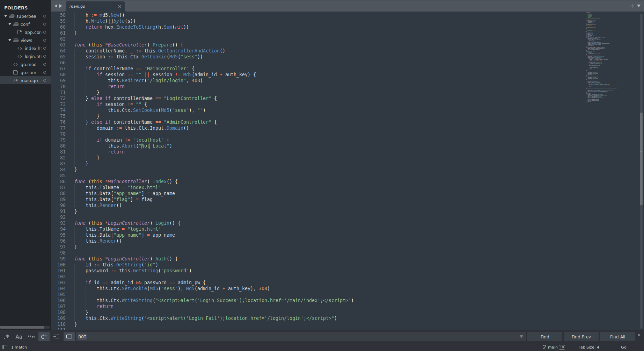The height and width of the screenshot is (351, 644).
Task: Open go.sum file in sidebar
Action: pyautogui.click(x=28, y=72)
